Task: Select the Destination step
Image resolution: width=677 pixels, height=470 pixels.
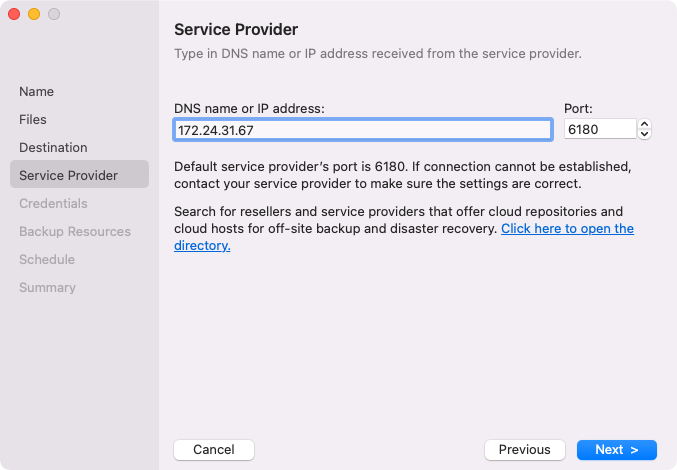Action: point(53,147)
